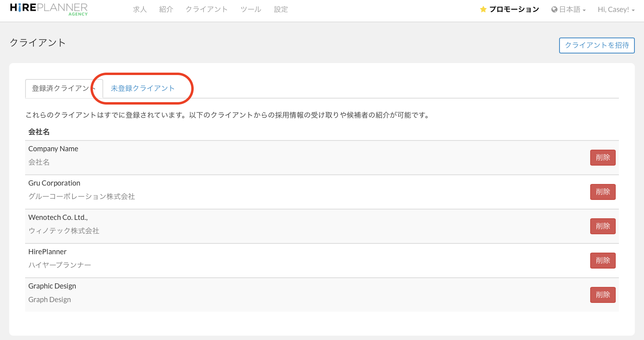Screen dimensions: 644x340
Task: Delete the Gru Corporation client
Action: pos(603,192)
